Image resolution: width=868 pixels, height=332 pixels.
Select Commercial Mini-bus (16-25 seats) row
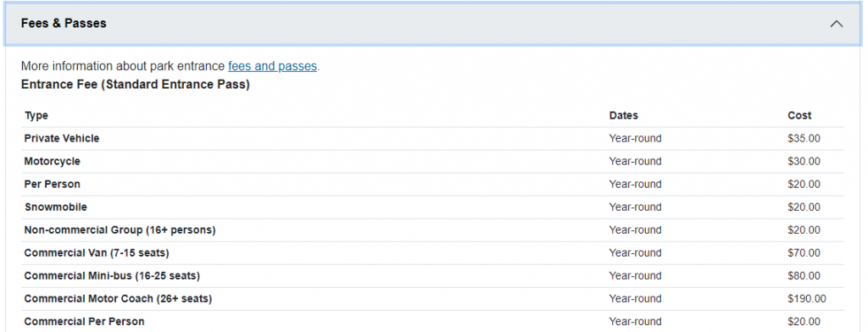tap(433, 276)
